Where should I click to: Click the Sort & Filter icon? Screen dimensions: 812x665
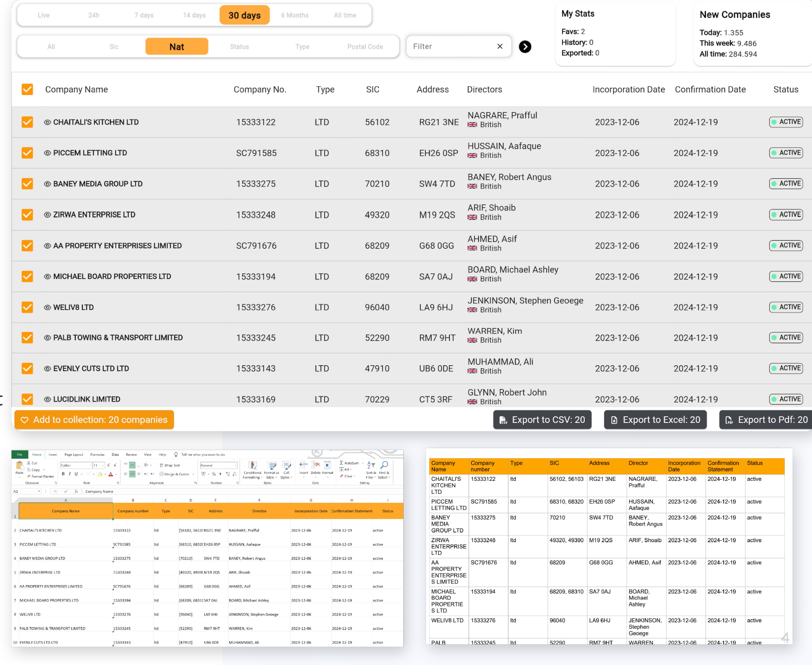pyautogui.click(x=371, y=465)
